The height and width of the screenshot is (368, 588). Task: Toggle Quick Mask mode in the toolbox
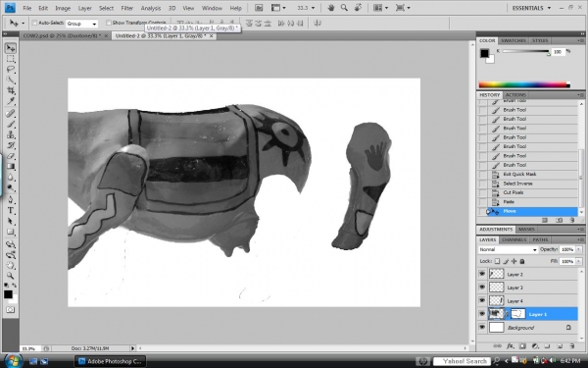point(11,310)
